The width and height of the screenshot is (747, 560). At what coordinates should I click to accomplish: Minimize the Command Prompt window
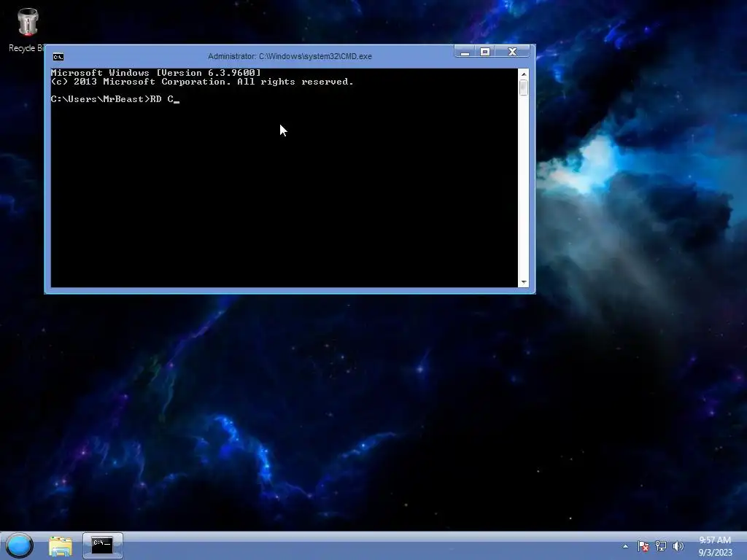(465, 52)
